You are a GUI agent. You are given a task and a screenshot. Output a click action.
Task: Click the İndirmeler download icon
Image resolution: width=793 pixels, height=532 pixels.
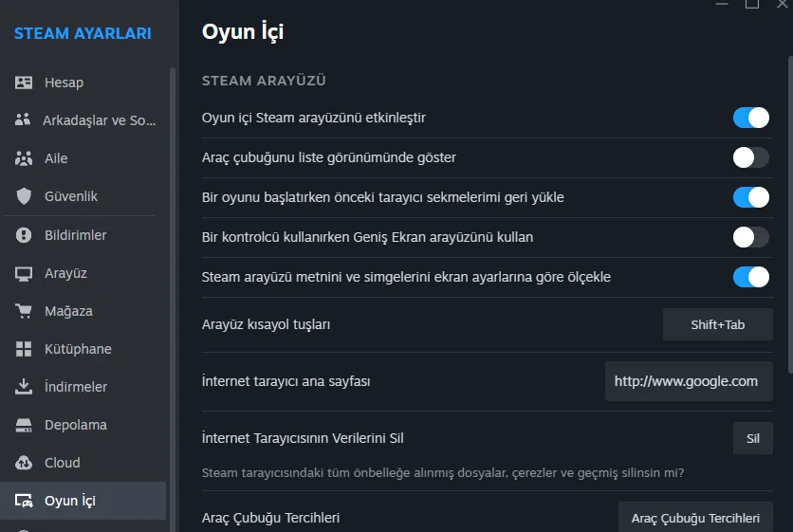pos(24,387)
